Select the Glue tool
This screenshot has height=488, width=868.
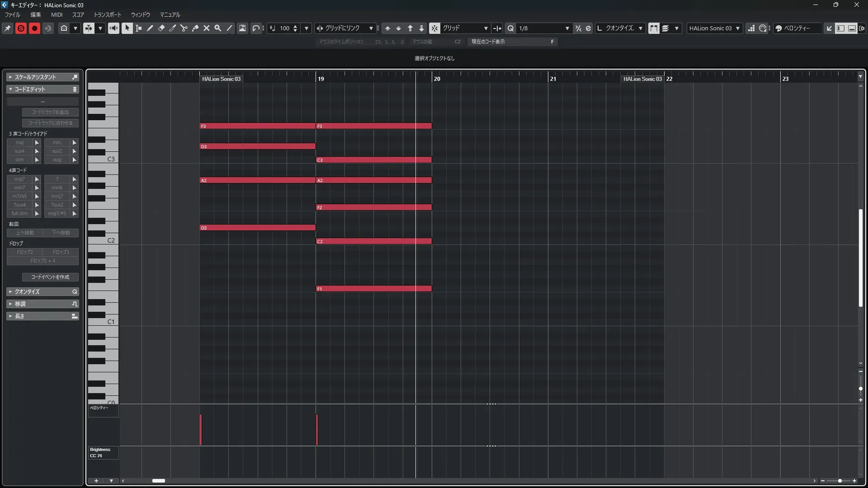pyautogui.click(x=195, y=28)
